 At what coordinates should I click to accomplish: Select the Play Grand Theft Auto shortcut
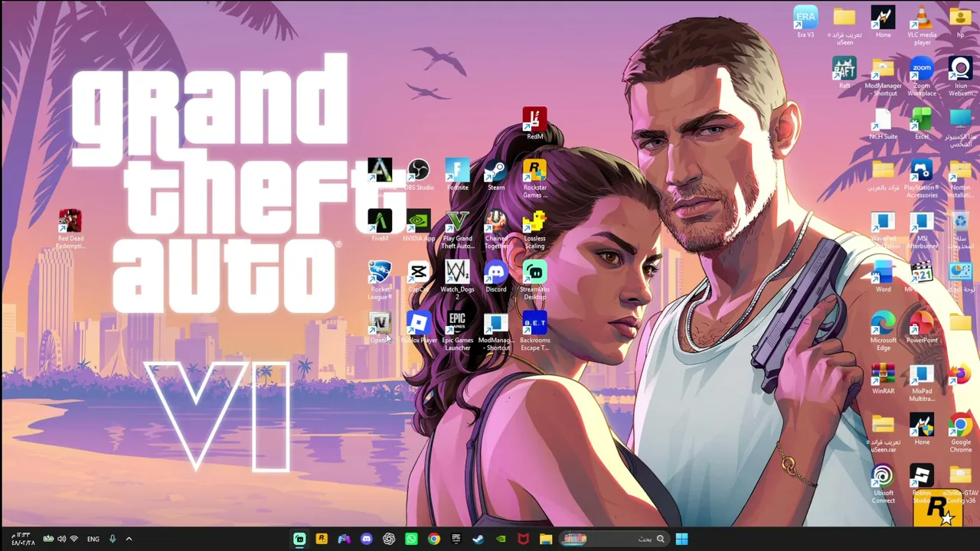click(457, 230)
